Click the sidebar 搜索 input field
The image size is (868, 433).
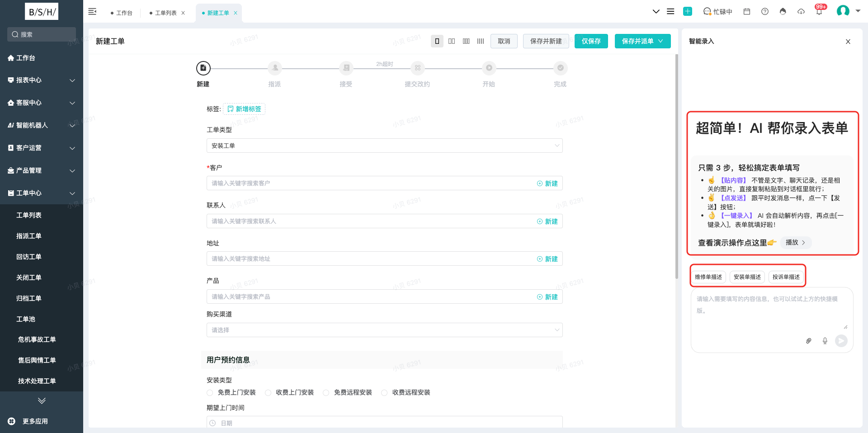pos(42,34)
